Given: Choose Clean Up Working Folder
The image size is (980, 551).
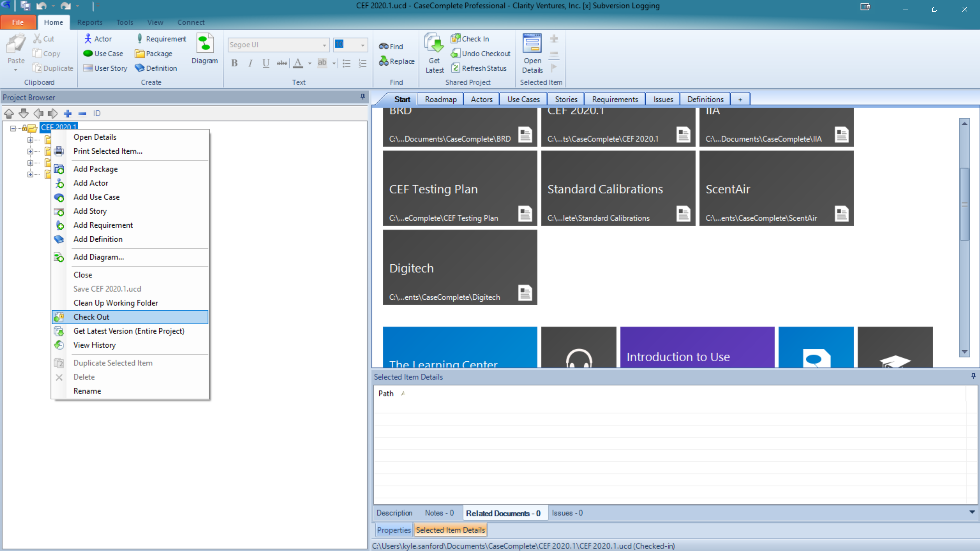Looking at the screenshot, I should click(130, 303).
